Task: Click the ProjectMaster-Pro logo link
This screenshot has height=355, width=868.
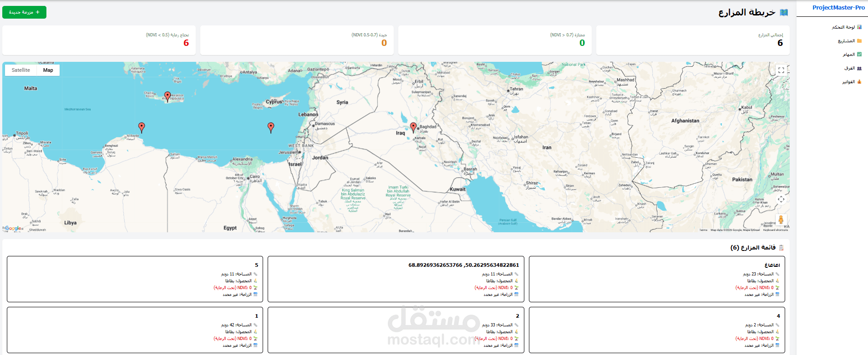Action: click(x=838, y=8)
